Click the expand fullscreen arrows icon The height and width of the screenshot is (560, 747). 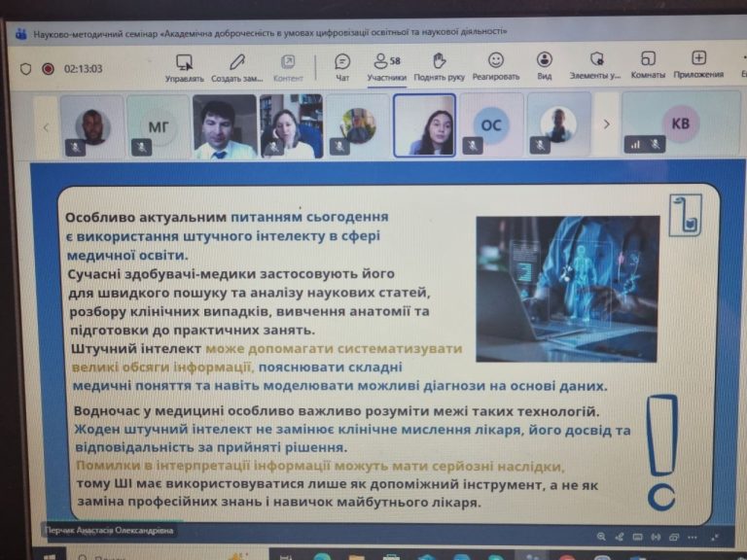[715, 537]
